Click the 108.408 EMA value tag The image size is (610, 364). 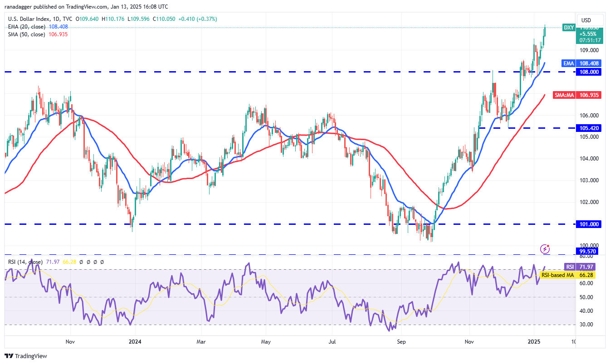click(x=589, y=63)
